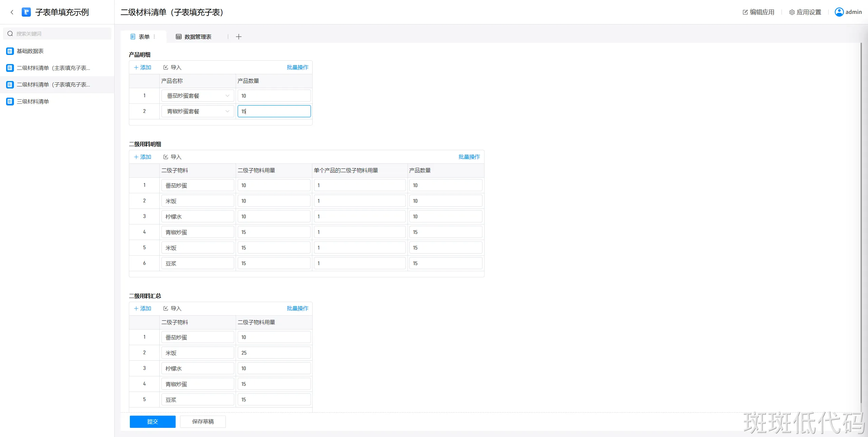Click the 编辑应用 edit icon
This screenshot has height=437, width=868.
(x=745, y=12)
